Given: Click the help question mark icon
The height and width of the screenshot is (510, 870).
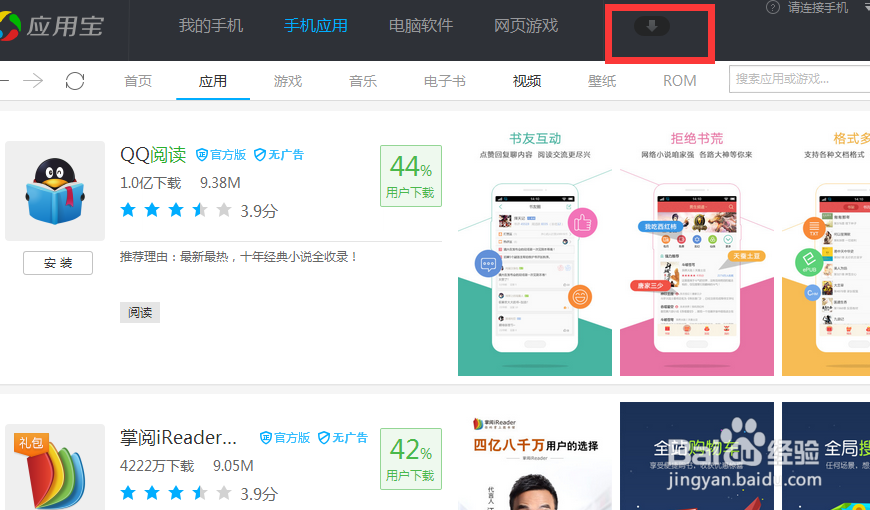Looking at the screenshot, I should pos(772,7).
